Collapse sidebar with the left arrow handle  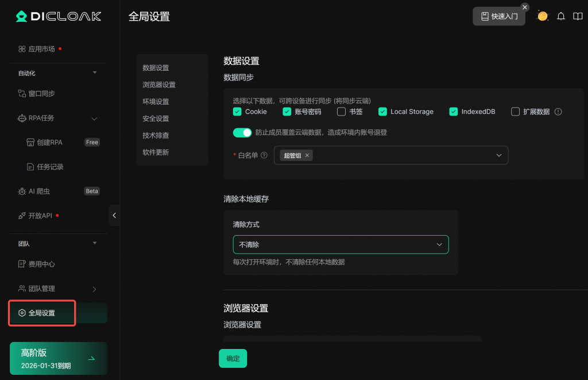(x=114, y=215)
